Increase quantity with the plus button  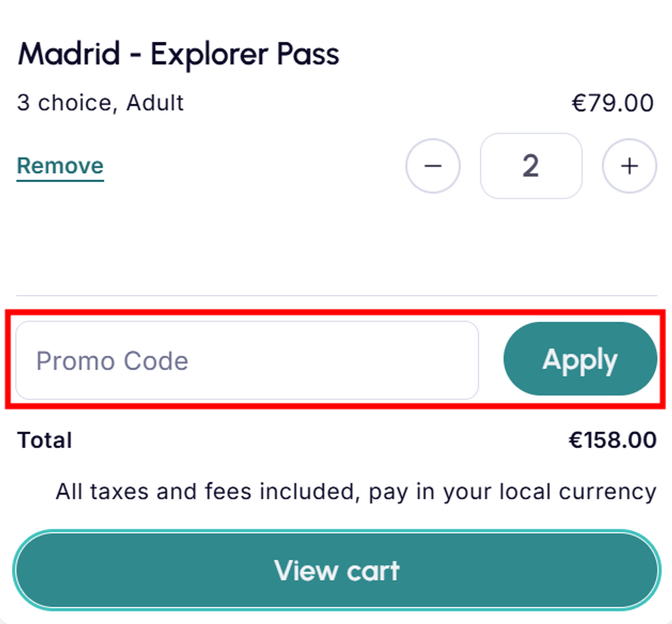coord(629,166)
